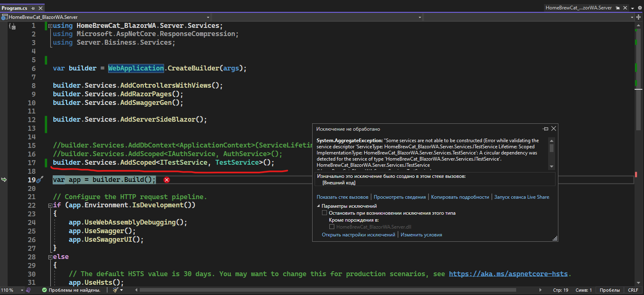The image size is (644, 295).
Task: Open editor window settings gear
Action: (640, 8)
